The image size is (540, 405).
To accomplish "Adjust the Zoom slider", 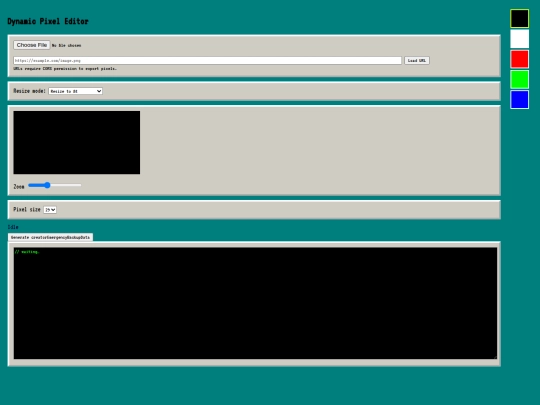I will click(54, 185).
